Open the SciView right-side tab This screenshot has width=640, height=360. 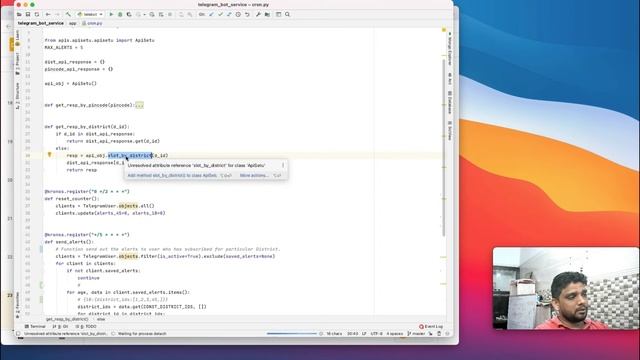tap(450, 131)
